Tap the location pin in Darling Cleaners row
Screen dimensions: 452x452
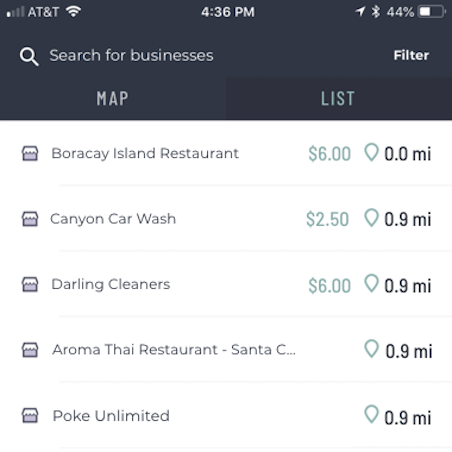coord(371,283)
